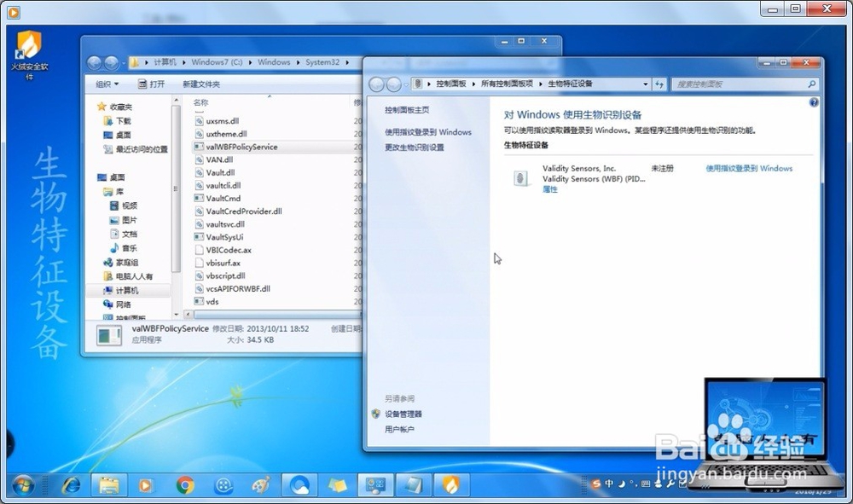Click the Explorer window forward arrow

111,63
